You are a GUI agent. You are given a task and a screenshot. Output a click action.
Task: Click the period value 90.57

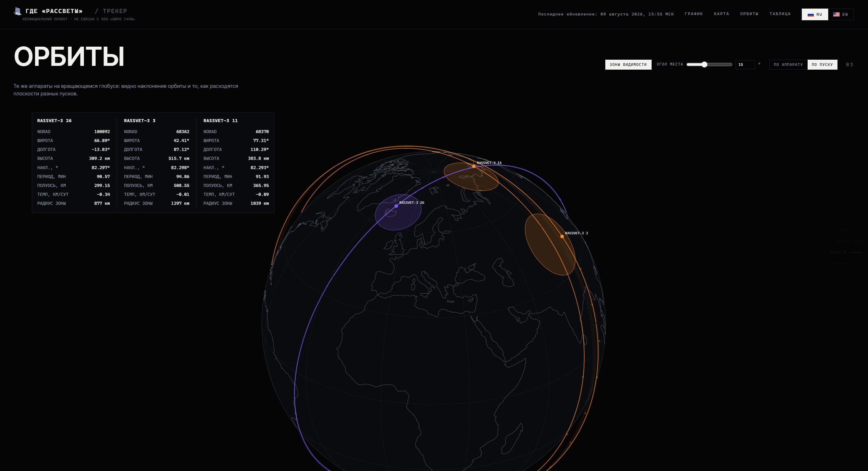pyautogui.click(x=104, y=177)
